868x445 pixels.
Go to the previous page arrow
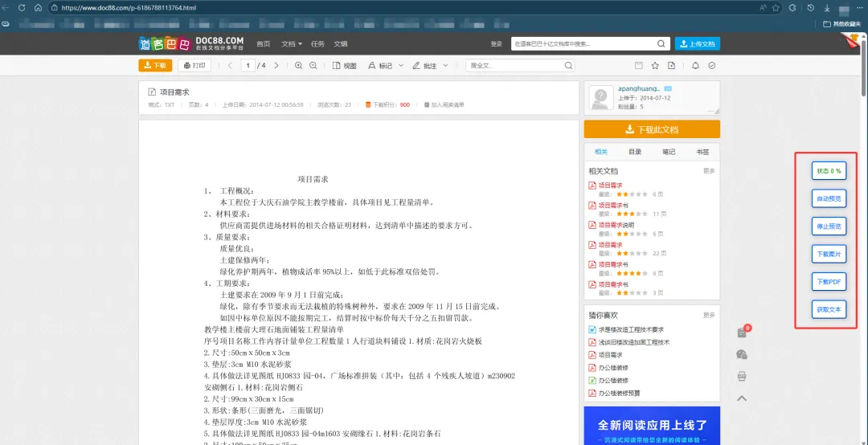tap(230, 65)
